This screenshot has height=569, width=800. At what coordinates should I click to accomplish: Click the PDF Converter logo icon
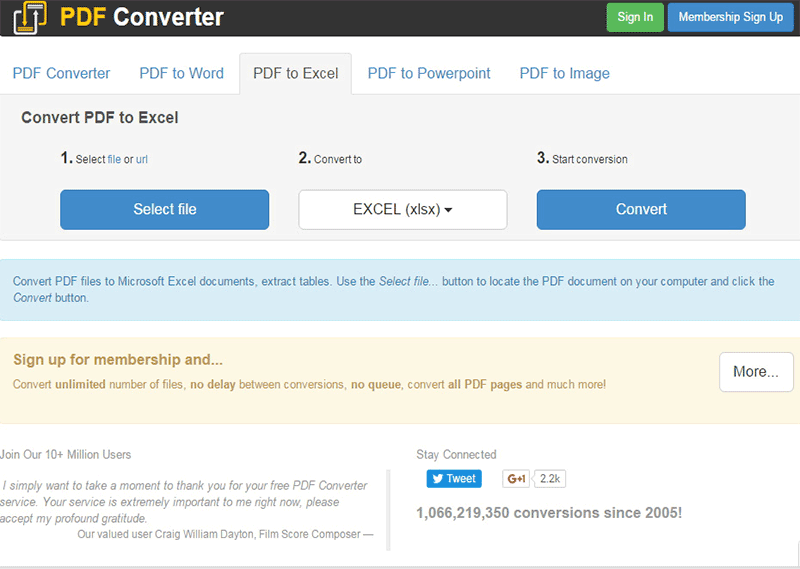[30, 18]
